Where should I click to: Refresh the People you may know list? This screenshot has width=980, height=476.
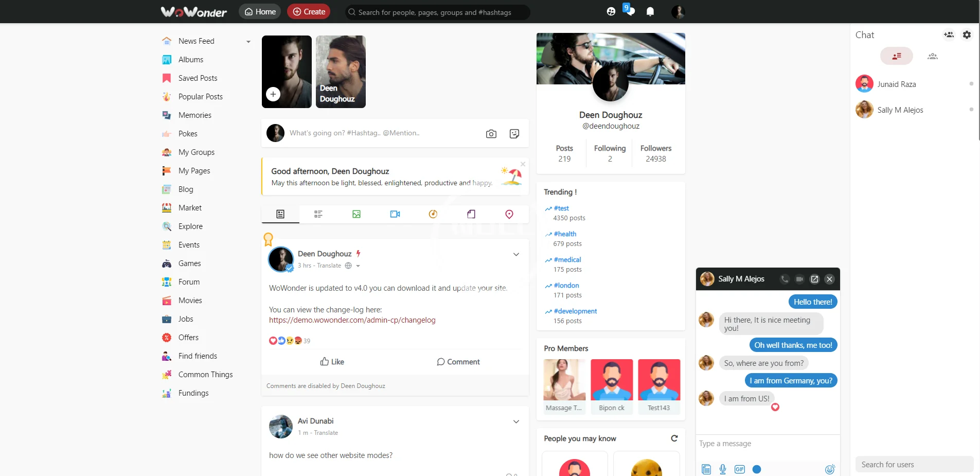point(674,438)
